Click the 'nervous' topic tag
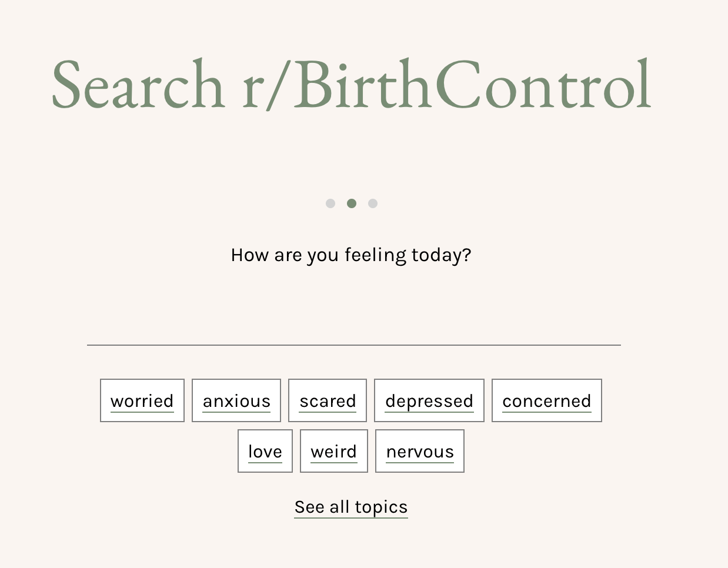728x568 pixels. coord(420,452)
